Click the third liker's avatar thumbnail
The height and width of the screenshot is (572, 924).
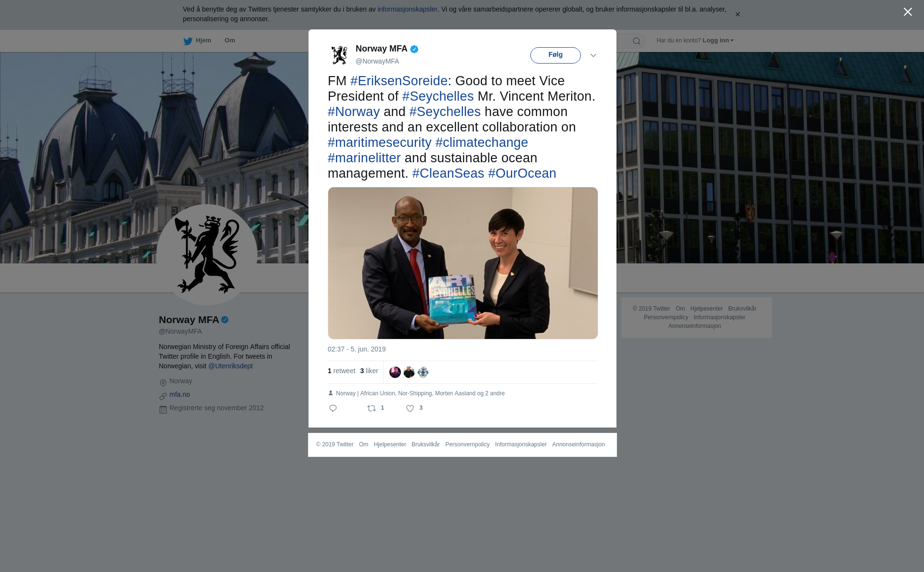click(x=423, y=372)
